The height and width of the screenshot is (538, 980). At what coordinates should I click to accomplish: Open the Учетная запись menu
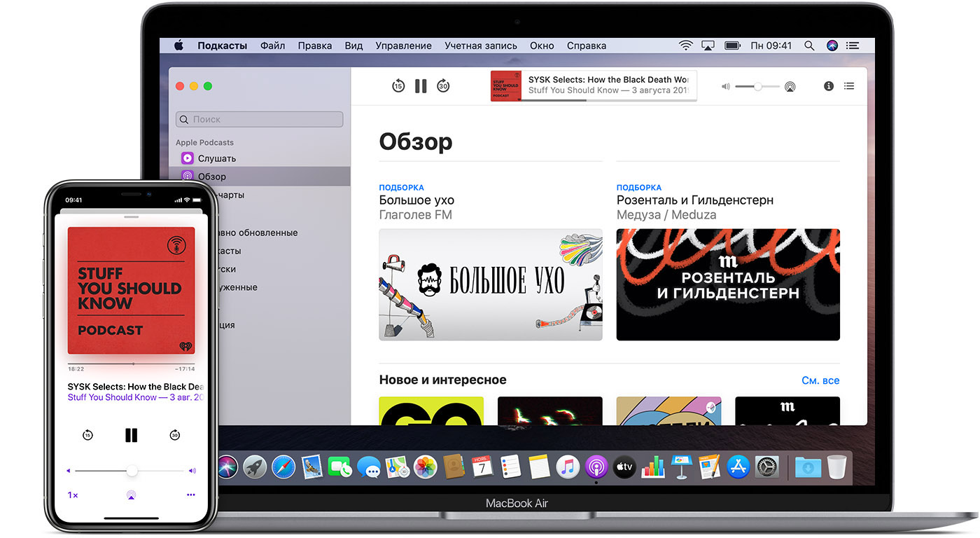click(x=481, y=46)
